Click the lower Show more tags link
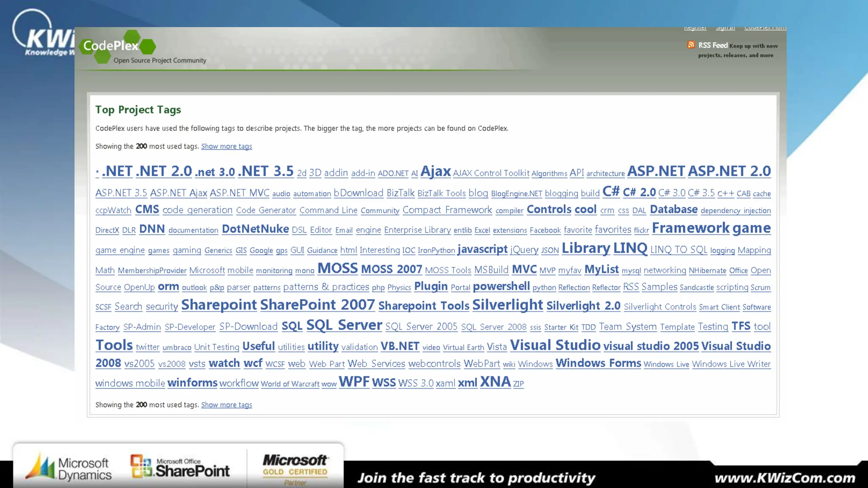The height and width of the screenshot is (488, 868). point(226,405)
